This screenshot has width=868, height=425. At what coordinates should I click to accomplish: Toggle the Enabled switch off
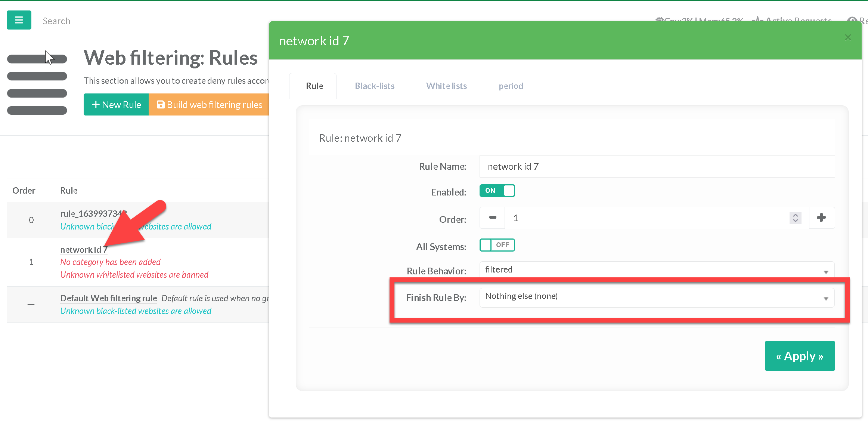(x=497, y=191)
